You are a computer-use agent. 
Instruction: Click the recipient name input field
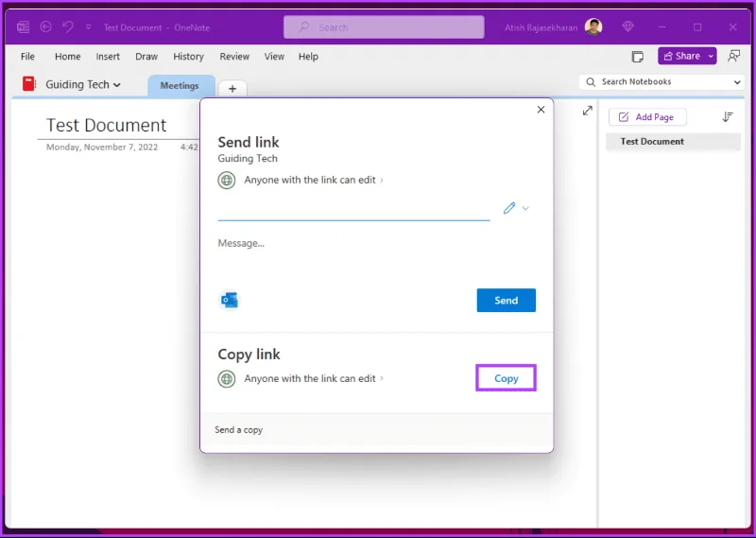coord(353,209)
